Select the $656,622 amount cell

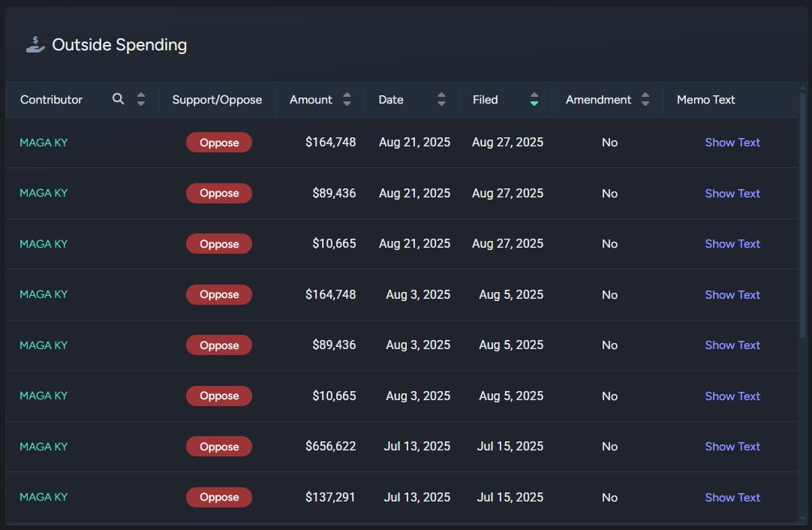tap(330, 446)
